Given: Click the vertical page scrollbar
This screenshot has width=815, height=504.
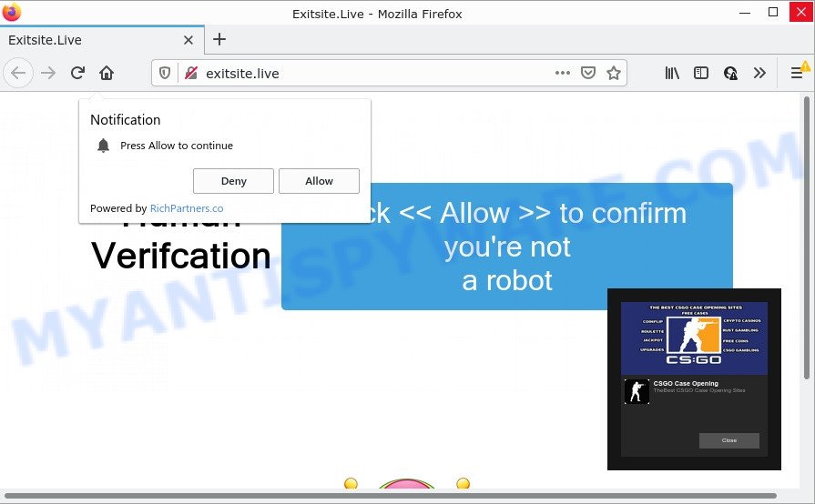Looking at the screenshot, I should pos(807,237).
